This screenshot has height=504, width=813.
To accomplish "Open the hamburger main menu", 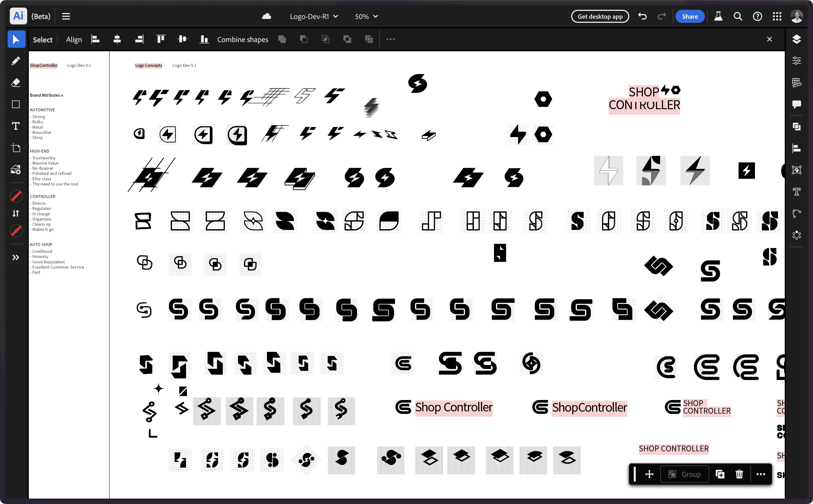I will (66, 16).
